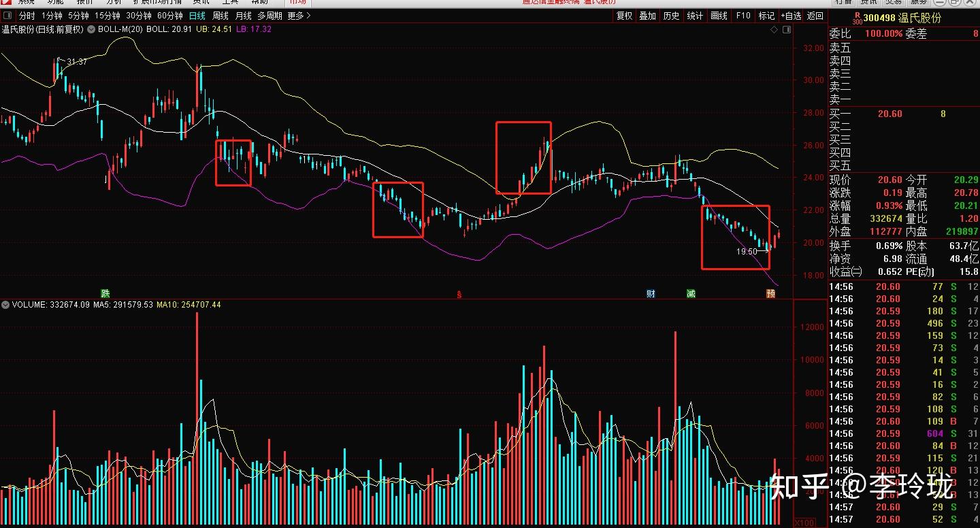
Task: Switch to 分时 intraday view
Action: [27, 16]
